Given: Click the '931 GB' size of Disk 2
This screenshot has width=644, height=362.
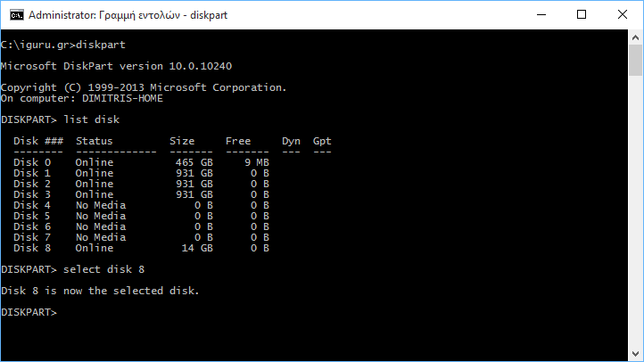Looking at the screenshot, I should (194, 184).
